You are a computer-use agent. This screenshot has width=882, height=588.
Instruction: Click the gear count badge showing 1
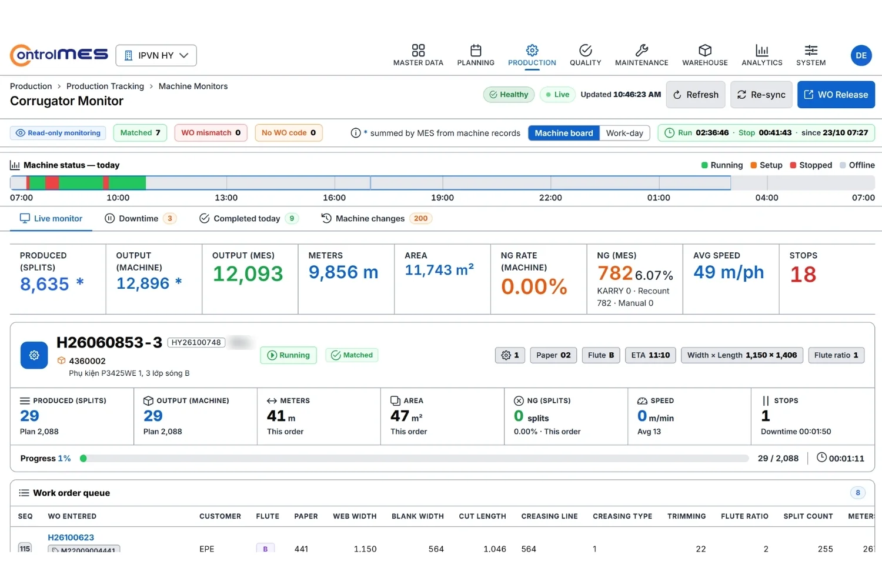coord(510,355)
